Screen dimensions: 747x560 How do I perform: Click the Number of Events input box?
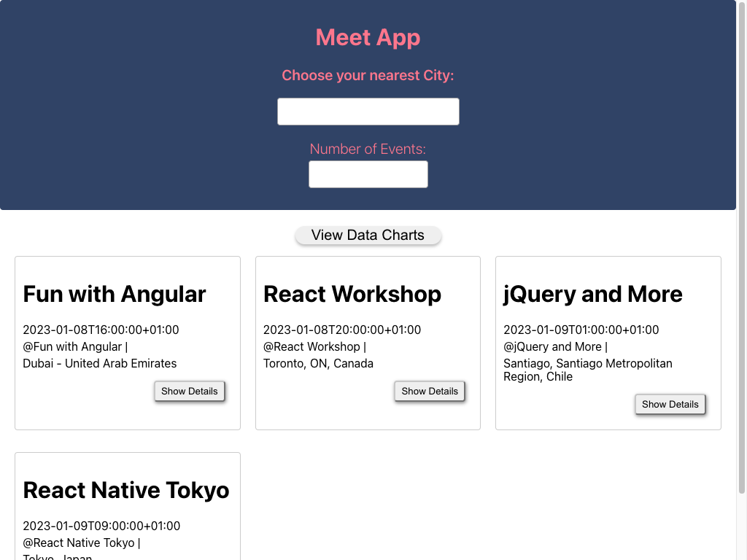(x=368, y=174)
